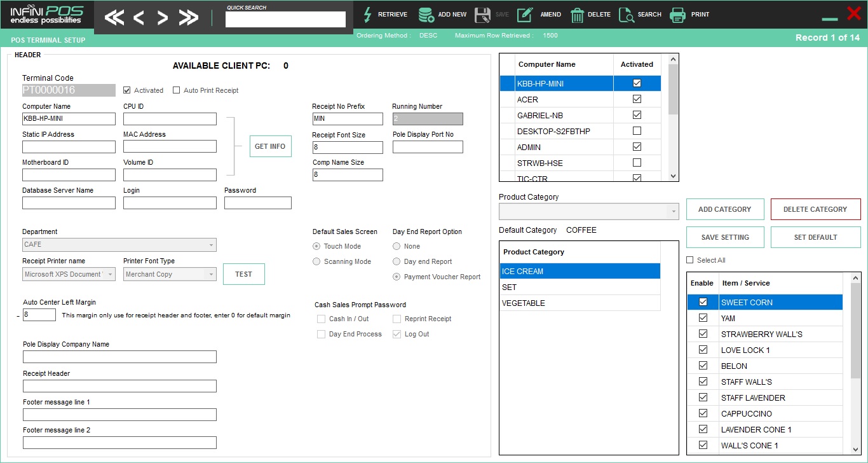Select GABRIEL-NB in computer list
Image resolution: width=868 pixels, height=463 pixels.
[x=580, y=115]
